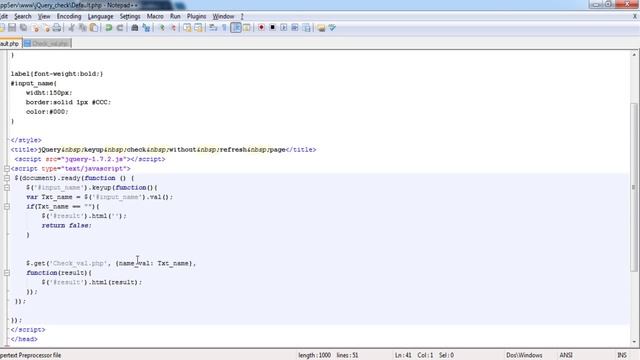Click the Dos\Windows line ending status
640x360 pixels.
[524, 355]
